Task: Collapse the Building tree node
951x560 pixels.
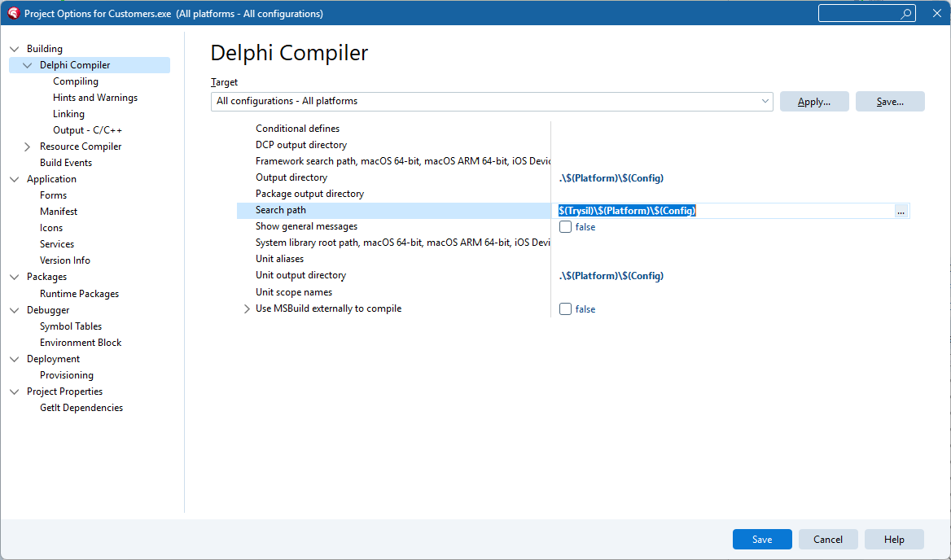Action: click(x=15, y=49)
